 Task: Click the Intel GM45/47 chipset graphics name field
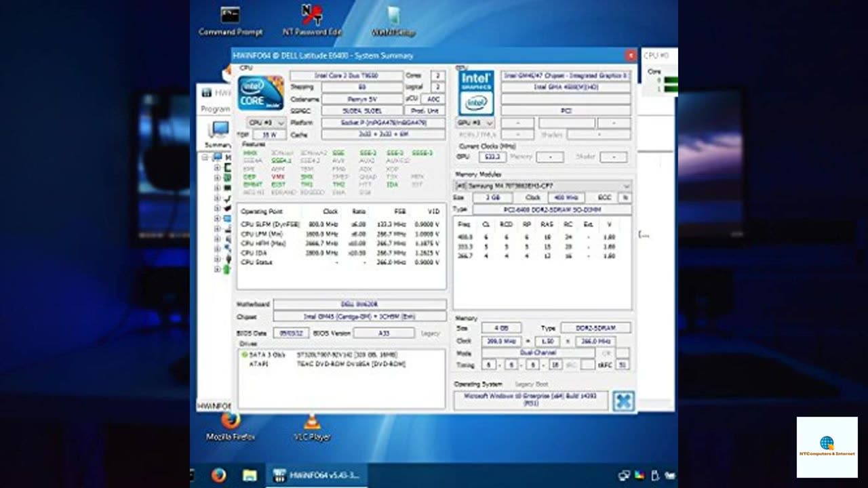[x=566, y=76]
